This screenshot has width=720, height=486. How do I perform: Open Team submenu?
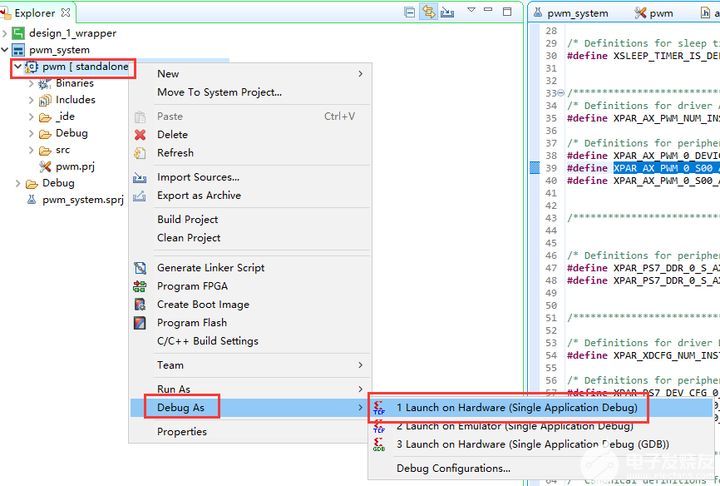click(x=251, y=365)
